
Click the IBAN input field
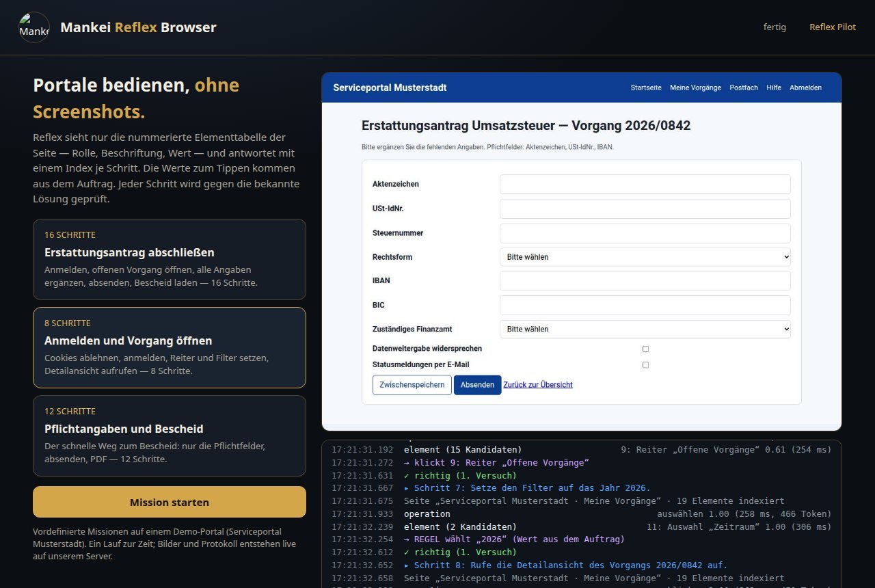[645, 280]
